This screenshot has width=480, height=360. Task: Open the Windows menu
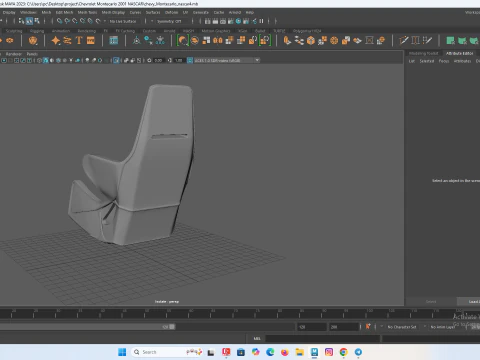point(28,12)
